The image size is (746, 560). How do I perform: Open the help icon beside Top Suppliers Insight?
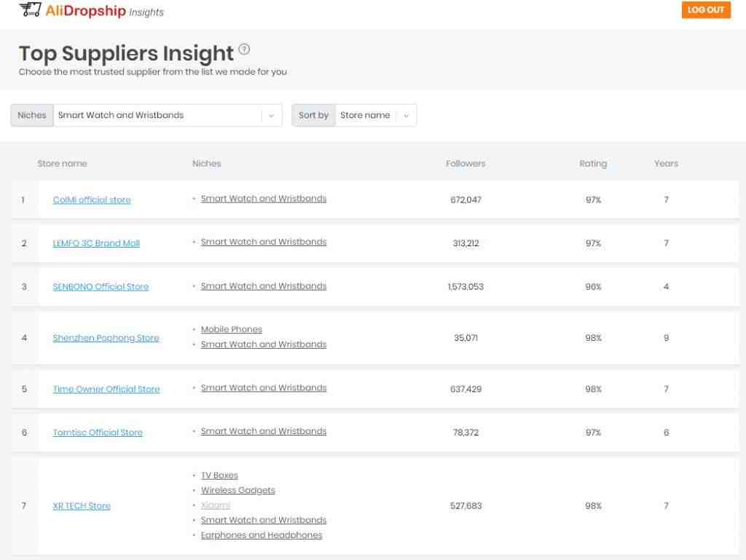tap(244, 49)
